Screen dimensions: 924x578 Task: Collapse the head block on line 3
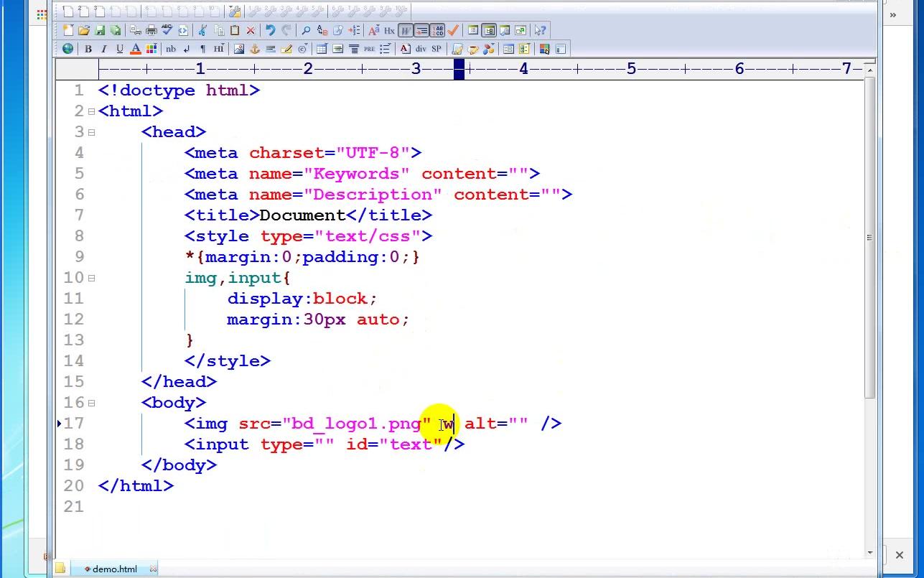(91, 132)
